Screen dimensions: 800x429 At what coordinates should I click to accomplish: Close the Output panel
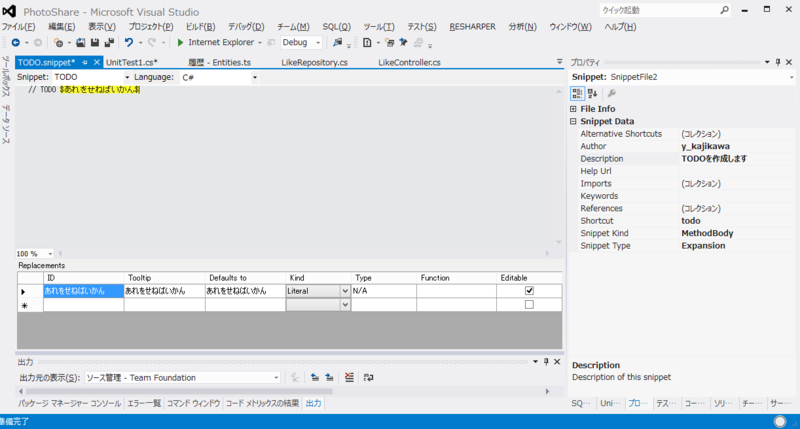coord(557,362)
